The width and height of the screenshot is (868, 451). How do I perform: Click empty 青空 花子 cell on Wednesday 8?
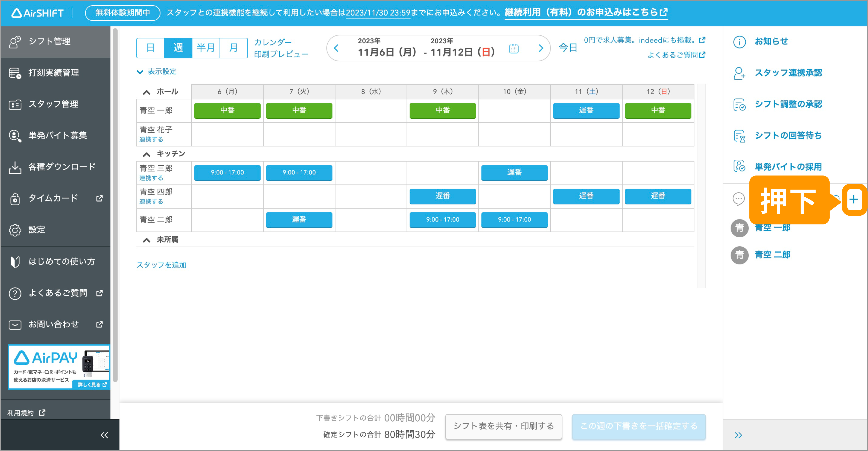tap(371, 134)
